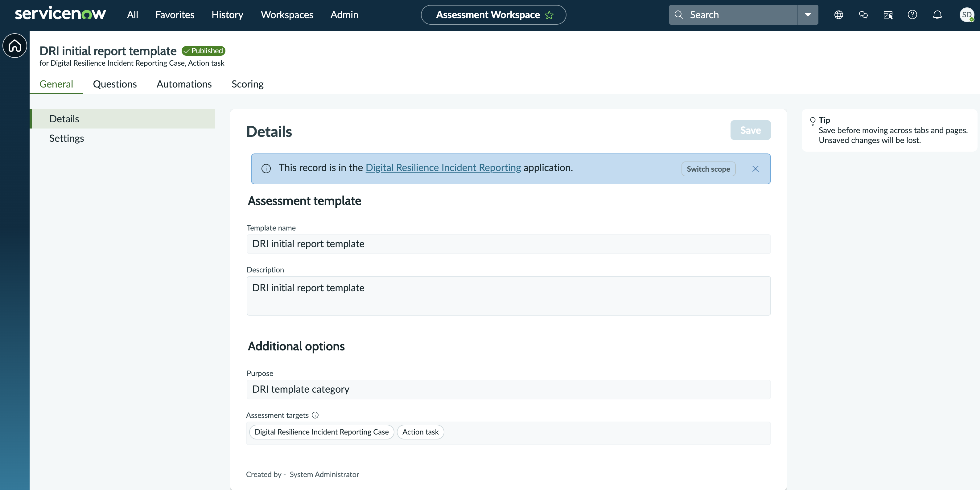Click the subtitle 'for Digital Resilience Incident Reporting Case, Action task'
Screen dimensions: 980x490
click(132, 63)
